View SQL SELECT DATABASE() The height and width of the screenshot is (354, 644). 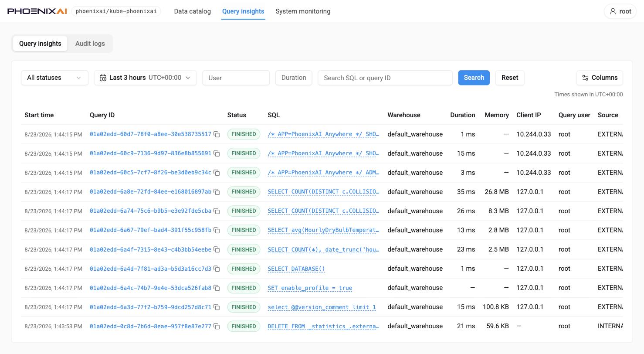coord(296,269)
